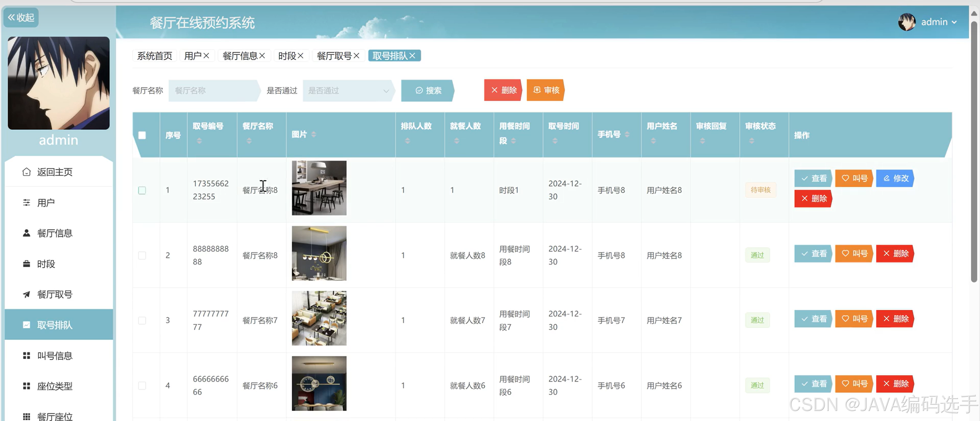Click 查看 for row 3
Image resolution: width=980 pixels, height=421 pixels.
[x=813, y=319]
